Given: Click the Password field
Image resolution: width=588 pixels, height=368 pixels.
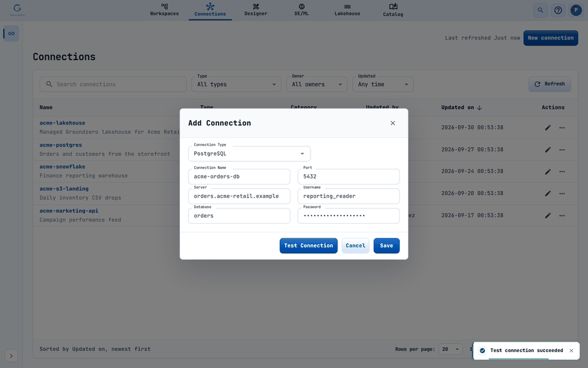Looking at the screenshot, I should [349, 216].
